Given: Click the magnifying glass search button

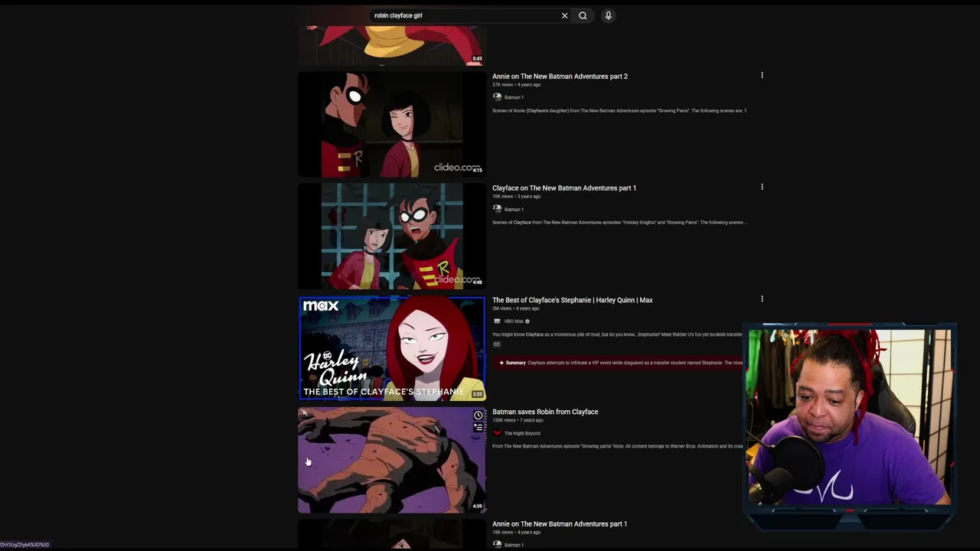Looking at the screenshot, I should tap(583, 15).
